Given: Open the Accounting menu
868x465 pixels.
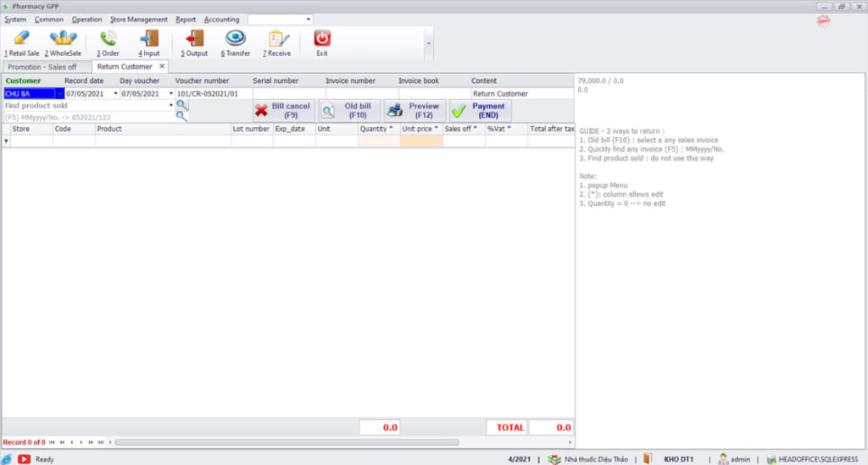Looking at the screenshot, I should 221,19.
